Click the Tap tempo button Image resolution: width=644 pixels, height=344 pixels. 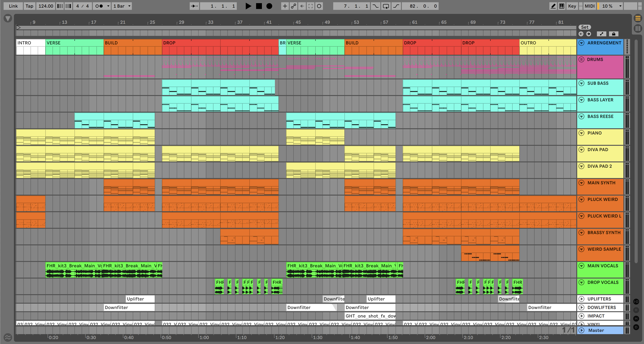[29, 6]
